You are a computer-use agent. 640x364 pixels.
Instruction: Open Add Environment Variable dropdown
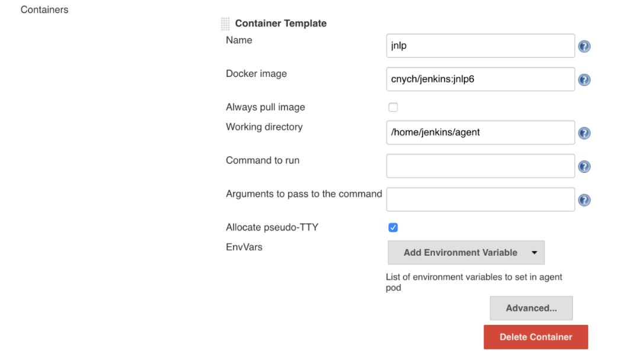(460, 253)
